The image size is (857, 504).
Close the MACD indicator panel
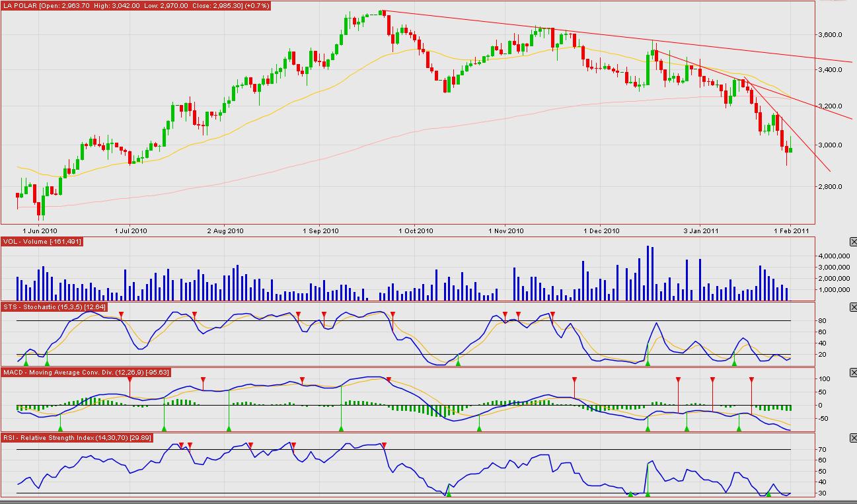click(852, 373)
